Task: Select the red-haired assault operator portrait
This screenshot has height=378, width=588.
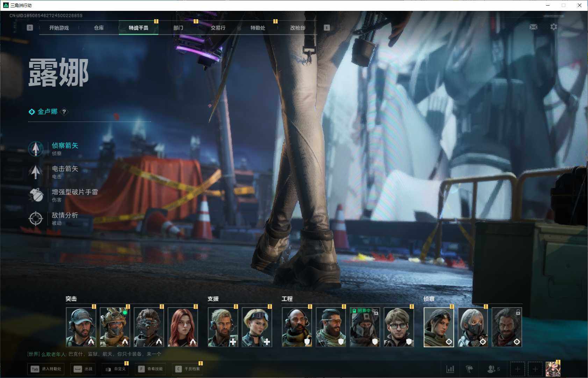Action: click(x=183, y=327)
